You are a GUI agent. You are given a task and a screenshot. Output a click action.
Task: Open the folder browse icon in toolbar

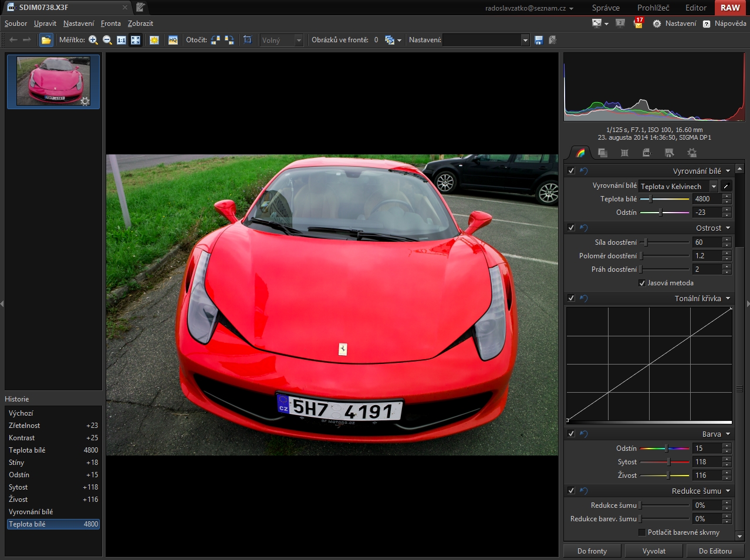point(46,40)
